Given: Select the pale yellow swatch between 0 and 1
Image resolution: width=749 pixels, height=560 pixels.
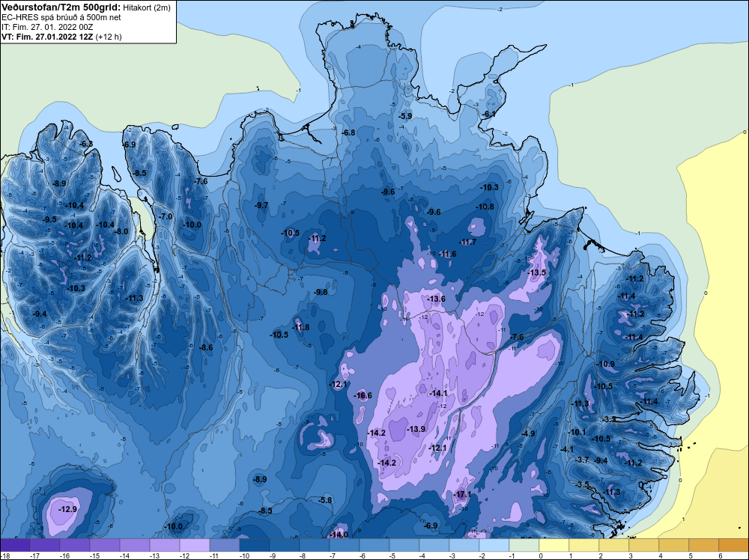Looking at the screenshot, I should 554,545.
